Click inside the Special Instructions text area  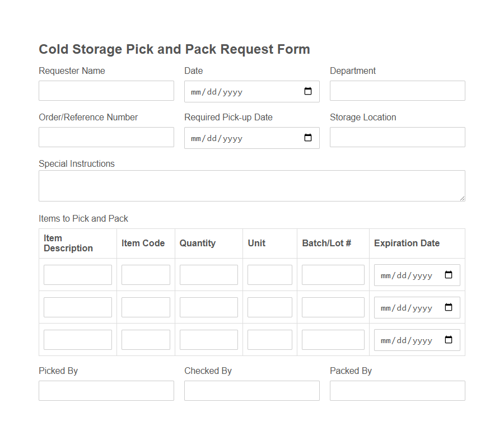tap(251, 185)
